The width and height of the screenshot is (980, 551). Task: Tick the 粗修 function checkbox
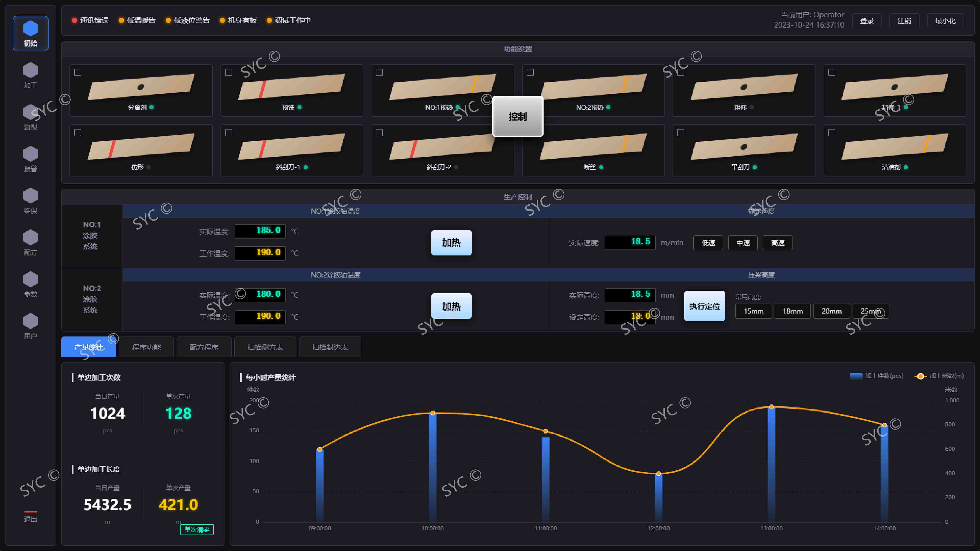(681, 73)
